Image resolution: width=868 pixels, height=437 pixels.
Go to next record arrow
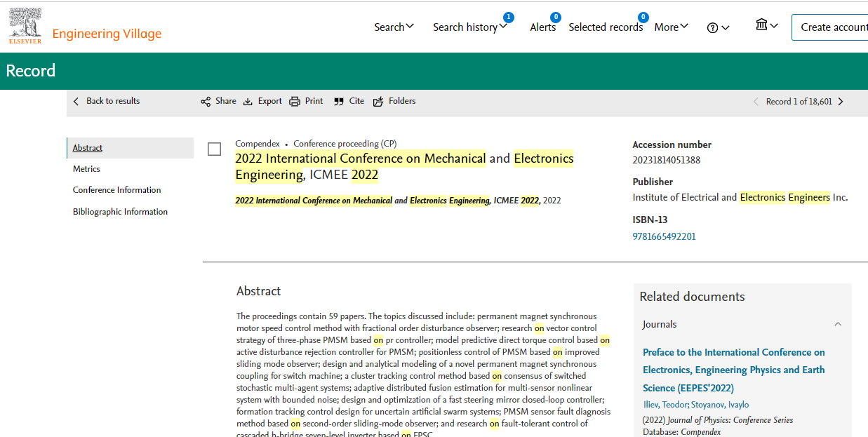click(x=841, y=102)
